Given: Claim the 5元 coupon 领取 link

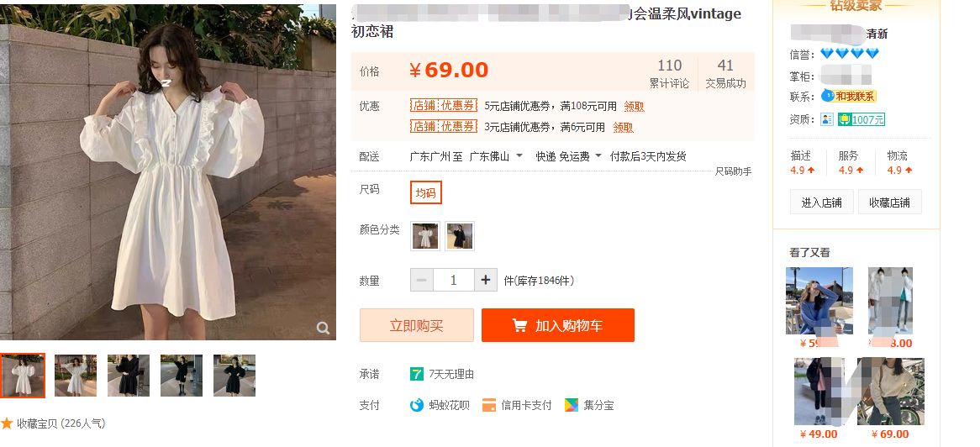Looking at the screenshot, I should [634, 106].
